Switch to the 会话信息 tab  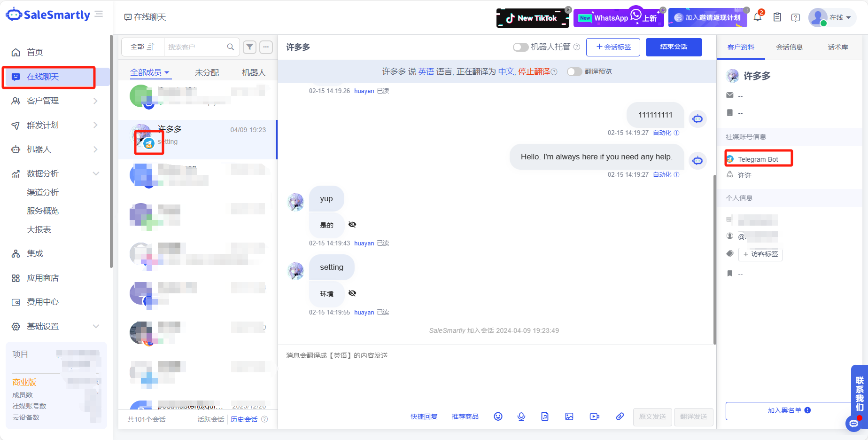[x=790, y=47]
